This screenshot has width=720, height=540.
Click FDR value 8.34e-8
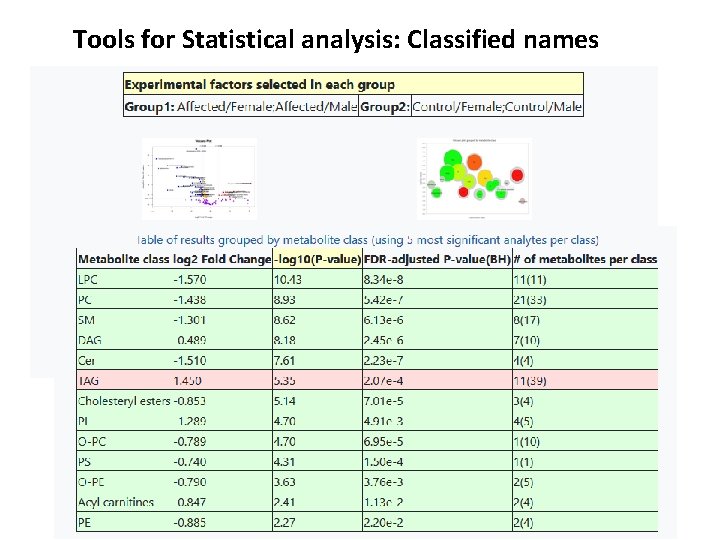tap(383, 280)
